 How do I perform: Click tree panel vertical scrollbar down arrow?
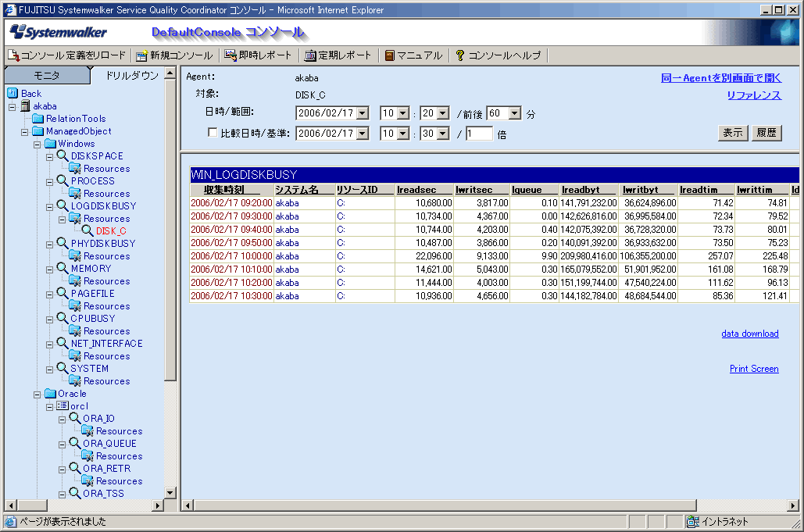click(170, 492)
